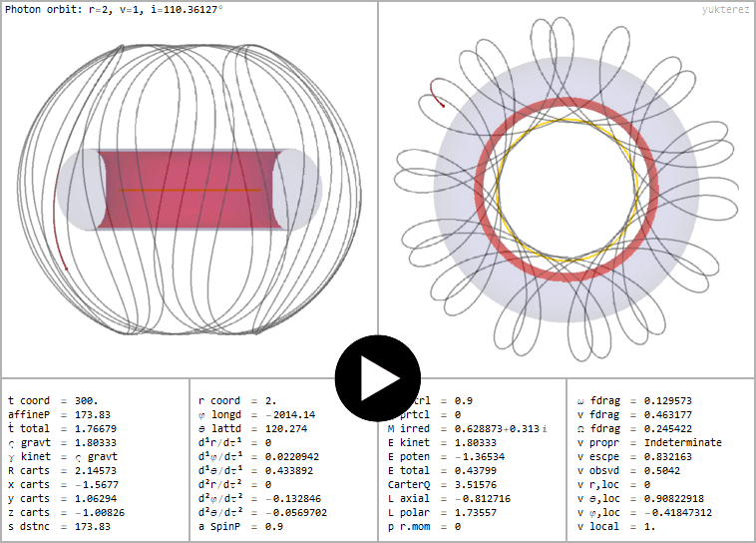Image resolution: width=756 pixels, height=543 pixels.
Task: Click the 'v propr = Indeterminate' row
Action: (649, 442)
